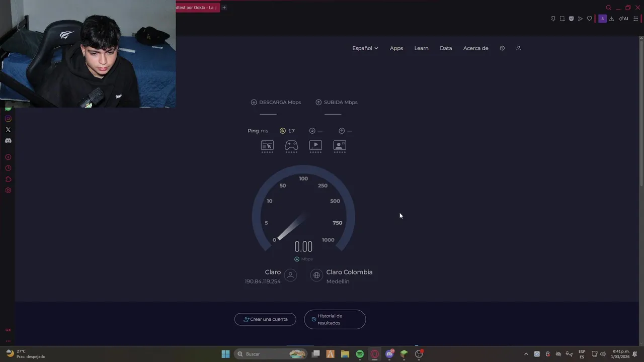Click the heart bookmark icon
Screen dimensions: 644x362
click(589, 19)
